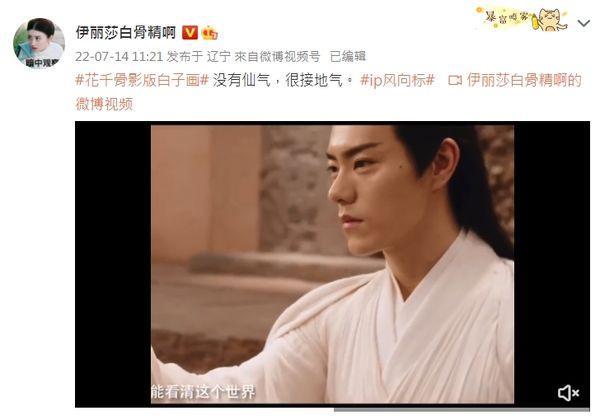Click the video camera icon before link
Viewport: 600px width, 420px height.
click(x=455, y=81)
